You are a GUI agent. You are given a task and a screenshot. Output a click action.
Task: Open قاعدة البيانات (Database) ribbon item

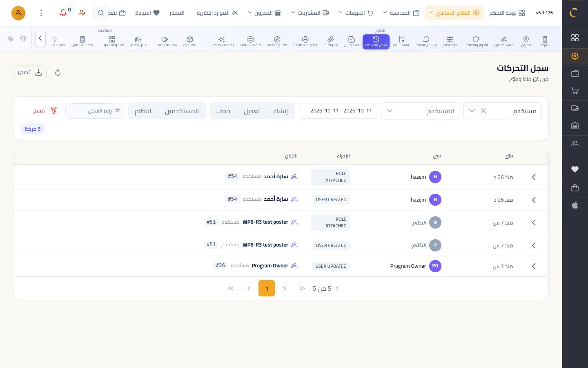coord(250,41)
